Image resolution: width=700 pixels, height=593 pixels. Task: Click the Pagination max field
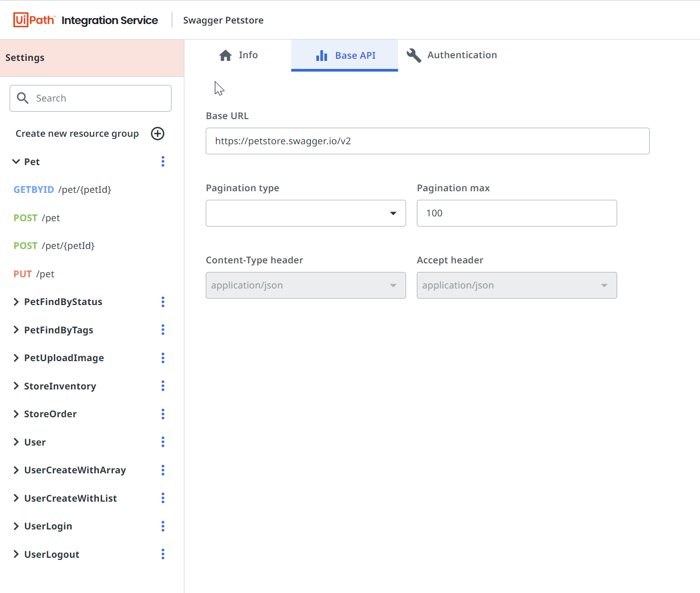pyautogui.click(x=517, y=213)
